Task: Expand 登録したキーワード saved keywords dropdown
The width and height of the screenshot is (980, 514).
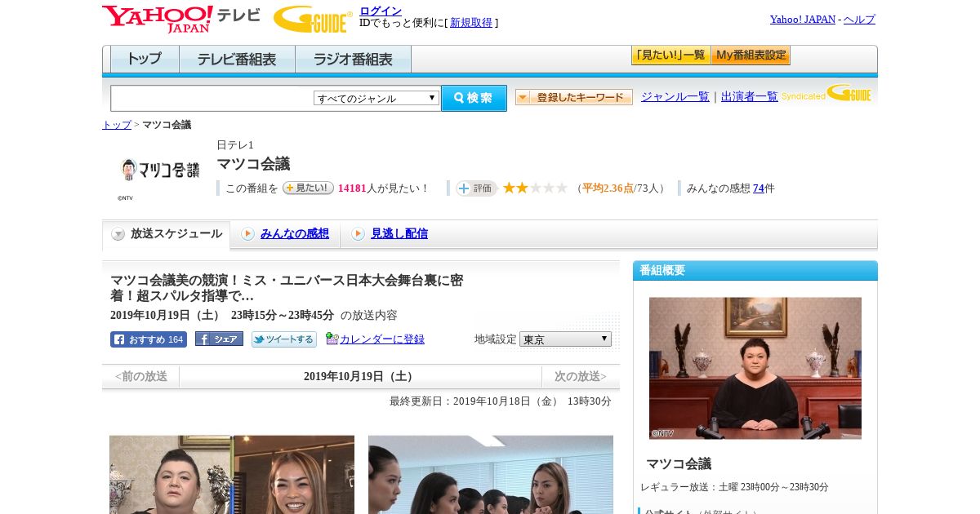Action: (573, 97)
